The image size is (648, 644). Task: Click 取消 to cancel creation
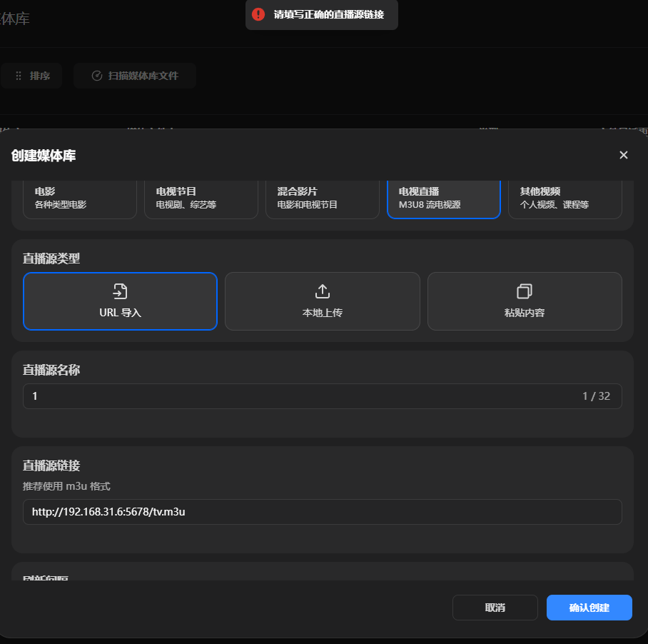[495, 608]
